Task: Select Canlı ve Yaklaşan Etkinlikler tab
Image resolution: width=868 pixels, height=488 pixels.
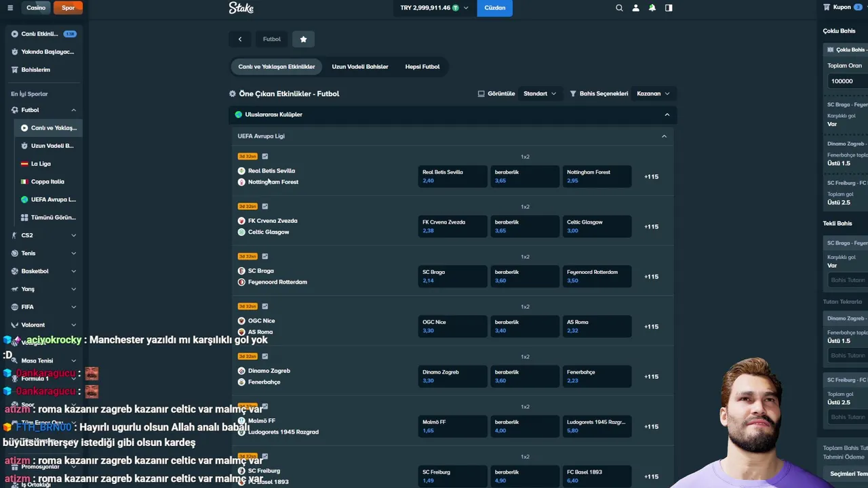Action: [277, 66]
